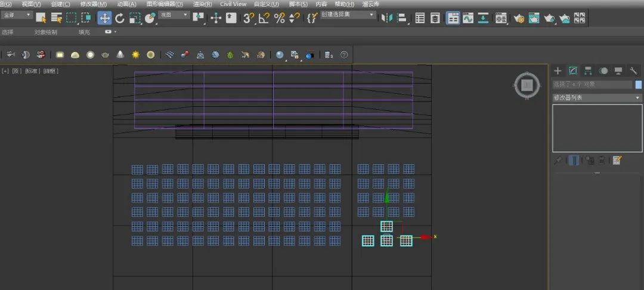Click the cone spotlight icon
644x290 pixels.
(120, 55)
